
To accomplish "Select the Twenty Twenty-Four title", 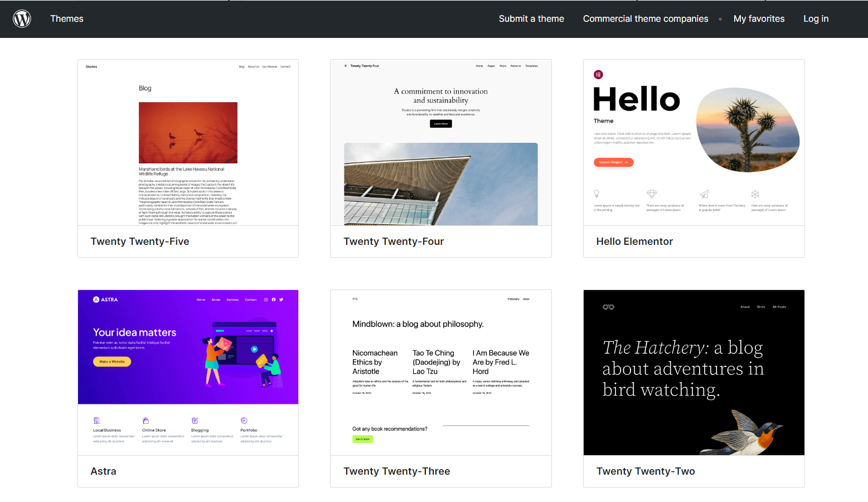I will coord(394,242).
